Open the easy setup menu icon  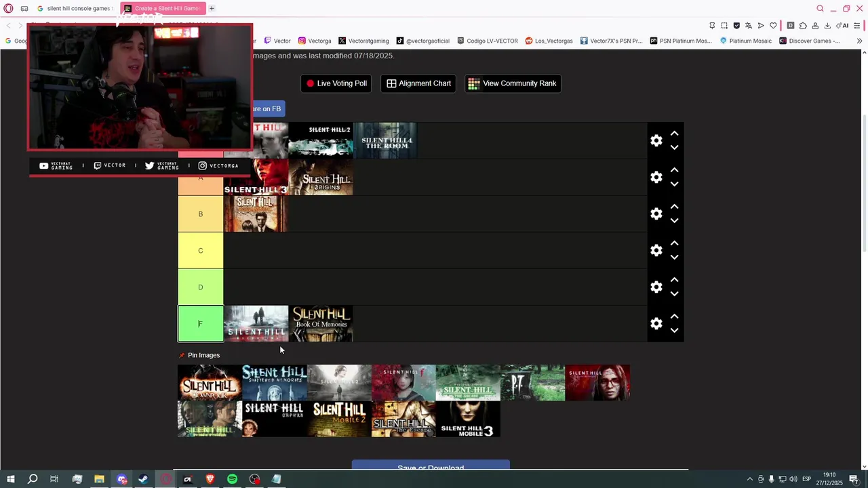pos(857,26)
